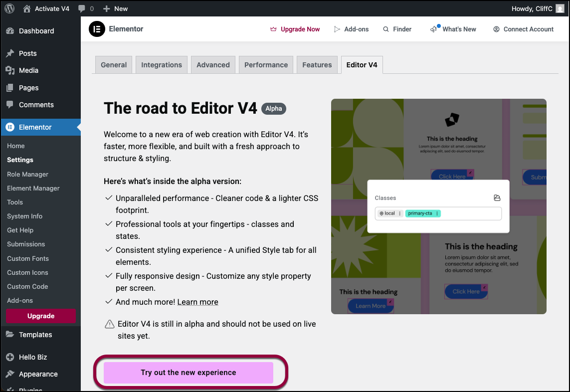Click the Try out the new experience button

tap(189, 373)
